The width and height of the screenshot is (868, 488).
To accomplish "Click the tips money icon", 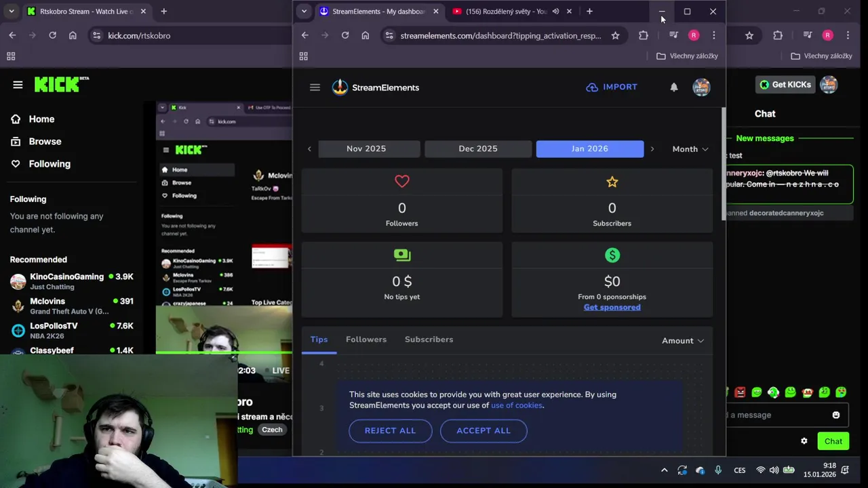I will [402, 255].
